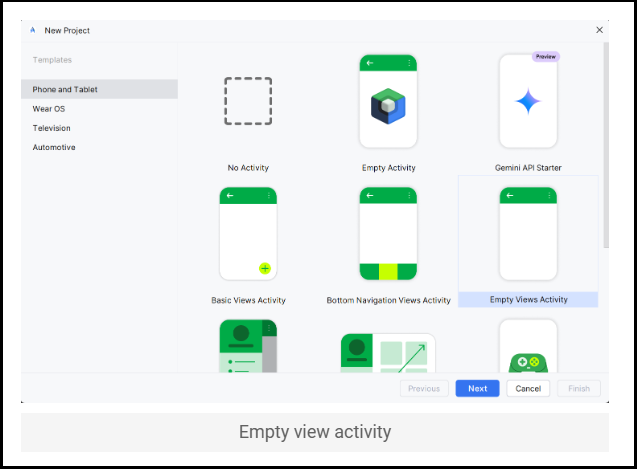Open Automotive templates category
637x469 pixels.
click(54, 147)
